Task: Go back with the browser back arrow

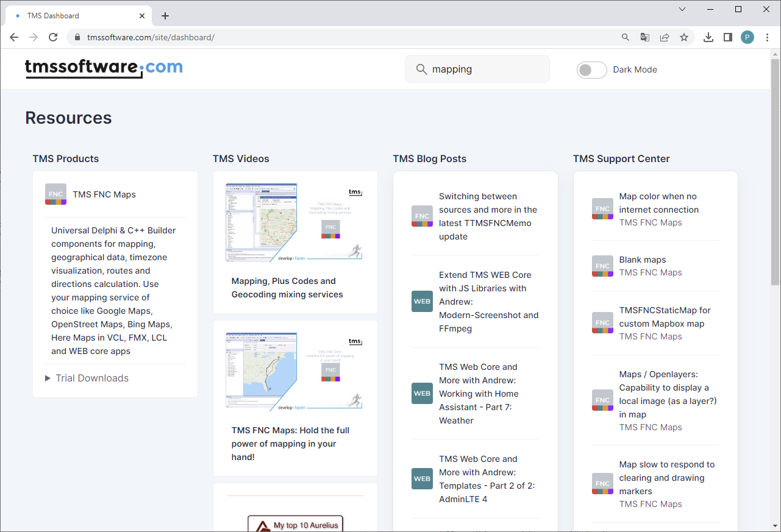Action: coord(14,37)
